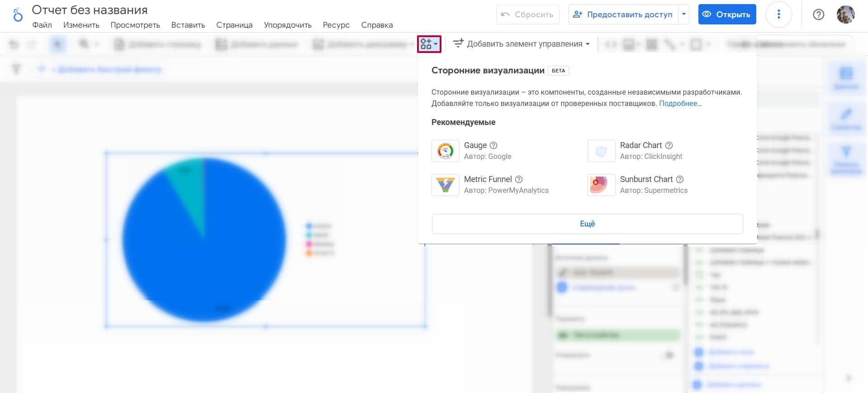Open the 'Добавить элемент управления' dropdown
This screenshot has width=868, height=393.
[522, 44]
